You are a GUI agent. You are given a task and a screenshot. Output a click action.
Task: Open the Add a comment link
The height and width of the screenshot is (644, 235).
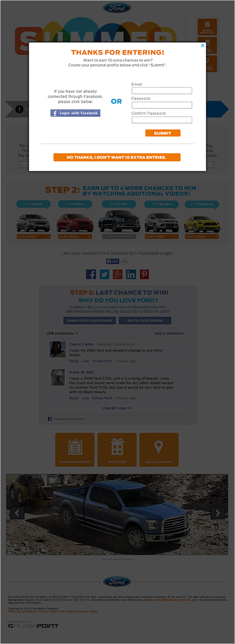(x=169, y=333)
